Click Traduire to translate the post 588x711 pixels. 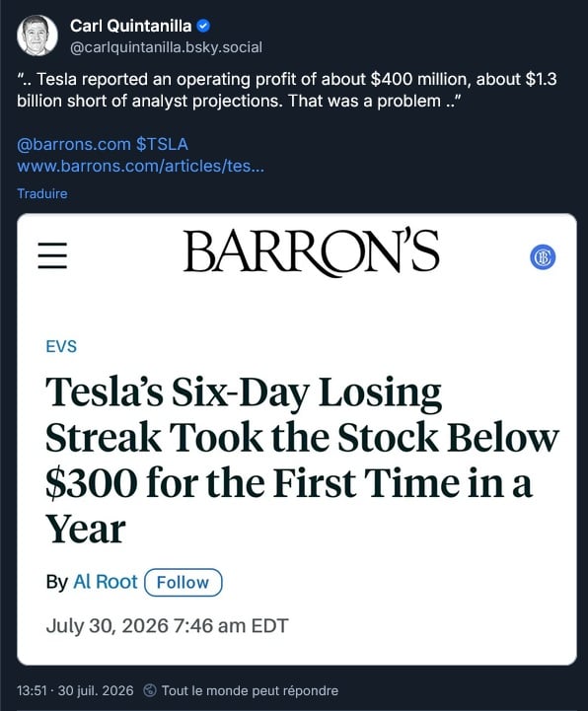click(x=42, y=193)
